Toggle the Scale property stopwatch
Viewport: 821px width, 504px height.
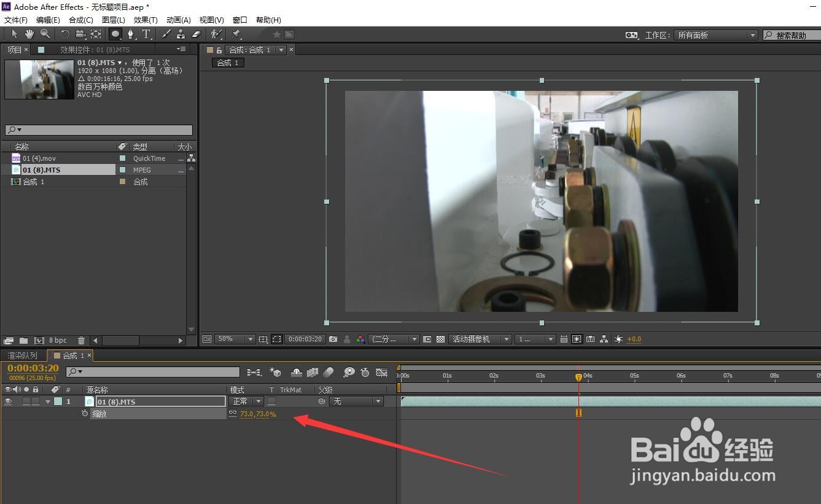[x=85, y=414]
